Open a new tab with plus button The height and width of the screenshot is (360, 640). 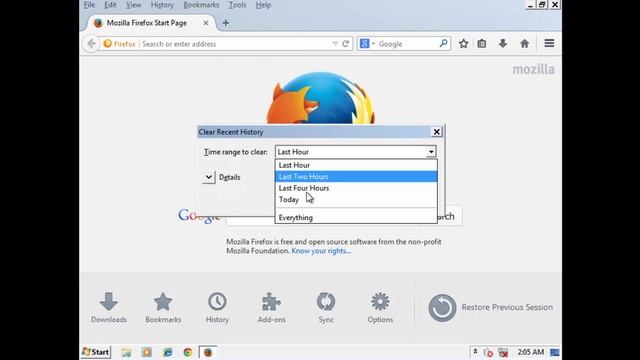(x=225, y=23)
